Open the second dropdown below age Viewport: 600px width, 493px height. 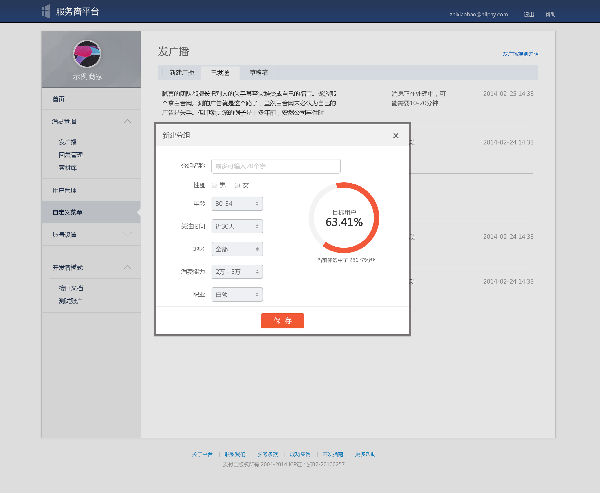237,227
